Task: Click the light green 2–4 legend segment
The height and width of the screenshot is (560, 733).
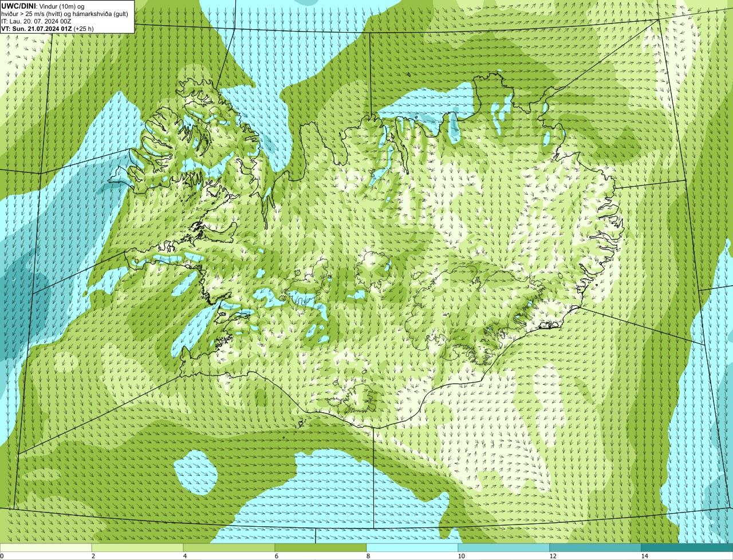Action: pos(137,547)
